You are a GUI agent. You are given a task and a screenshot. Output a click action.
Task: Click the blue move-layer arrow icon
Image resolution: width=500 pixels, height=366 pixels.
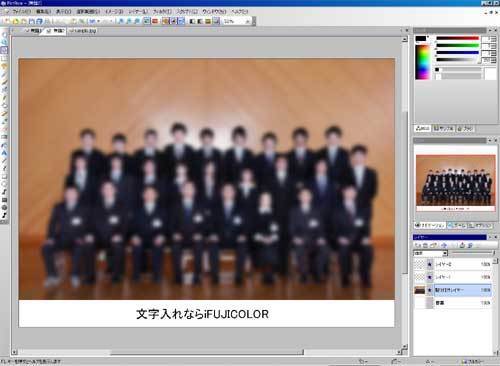(444, 245)
